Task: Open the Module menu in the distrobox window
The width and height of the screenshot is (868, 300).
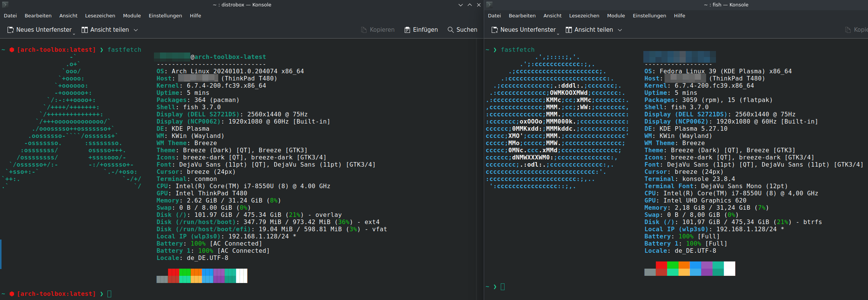Action: pos(132,15)
